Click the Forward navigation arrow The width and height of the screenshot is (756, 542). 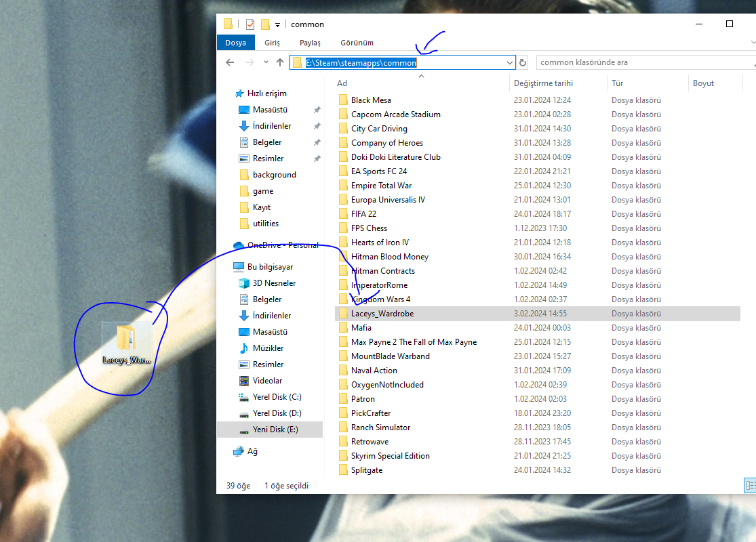coord(250,62)
